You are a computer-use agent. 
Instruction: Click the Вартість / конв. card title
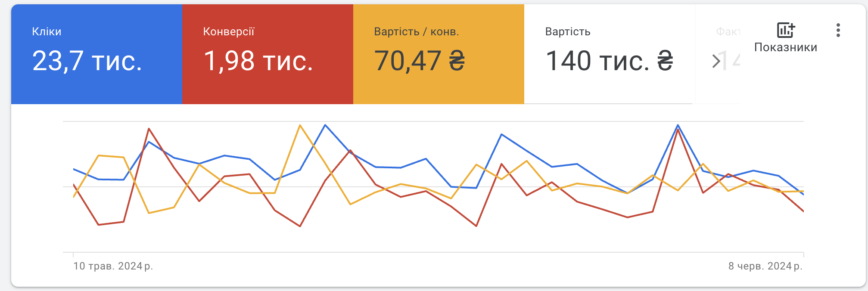[x=417, y=32]
